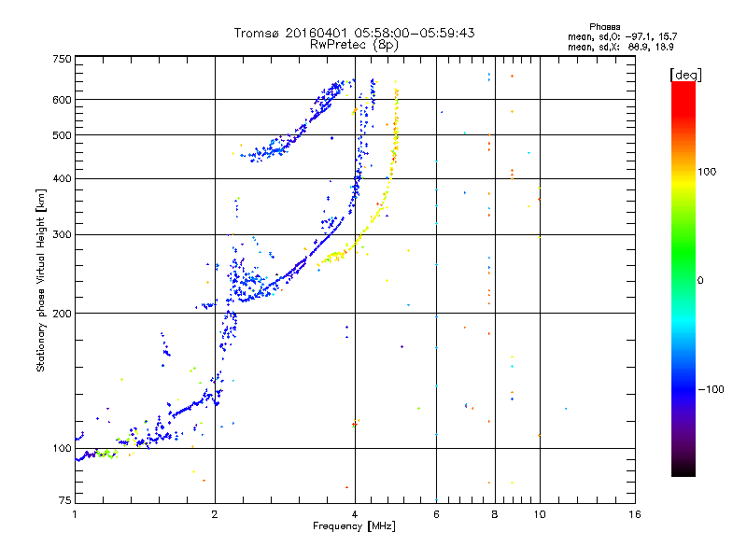The width and height of the screenshot is (747, 560).
Task: Click the colorbar tick label '-100'
Action: [711, 389]
